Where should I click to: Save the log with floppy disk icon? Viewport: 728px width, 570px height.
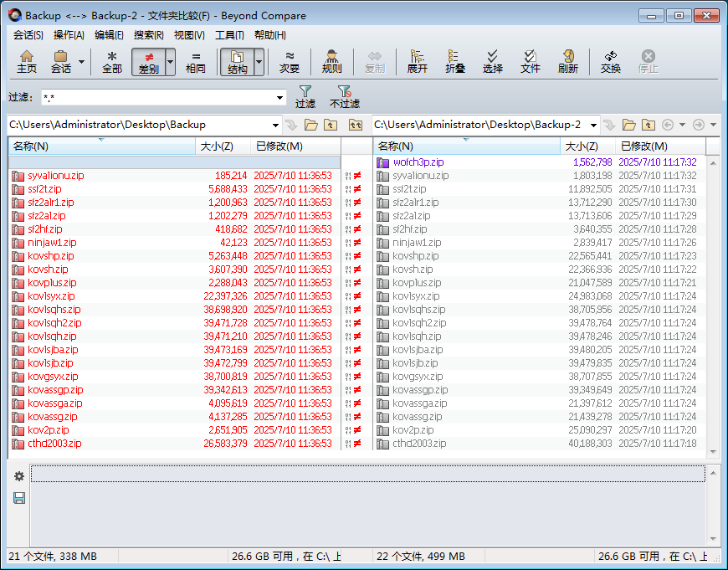click(x=19, y=499)
